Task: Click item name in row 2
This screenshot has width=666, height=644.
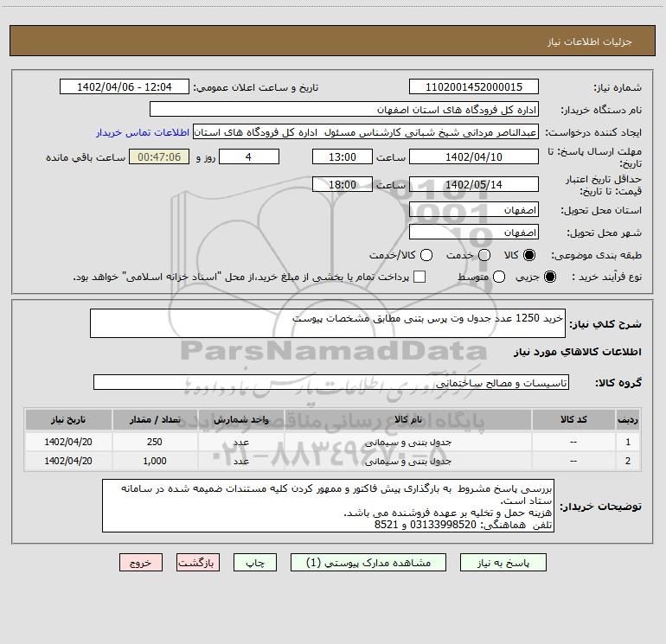Action: (407, 461)
